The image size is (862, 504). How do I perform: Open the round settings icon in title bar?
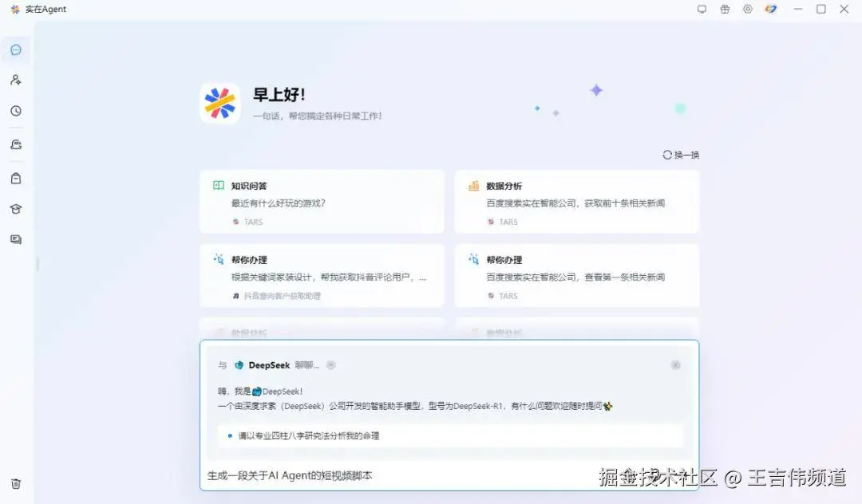click(748, 9)
